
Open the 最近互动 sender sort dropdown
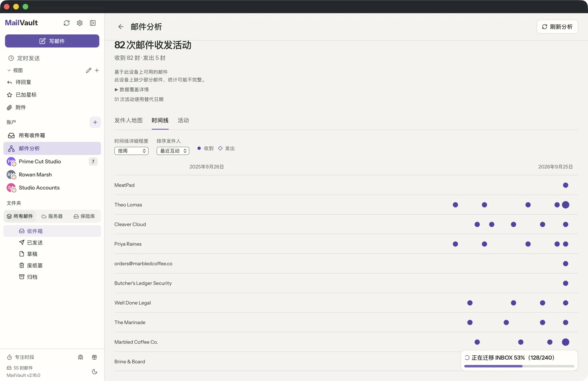pyautogui.click(x=173, y=151)
